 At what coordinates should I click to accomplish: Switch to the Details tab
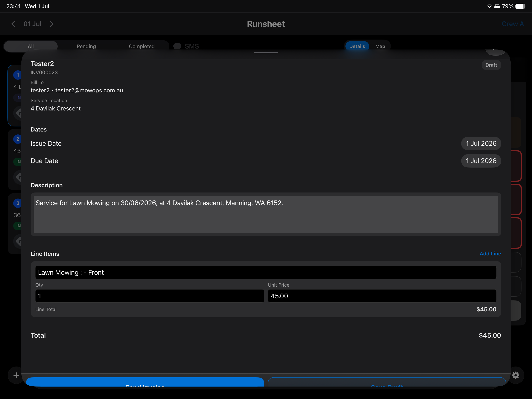tap(357, 46)
